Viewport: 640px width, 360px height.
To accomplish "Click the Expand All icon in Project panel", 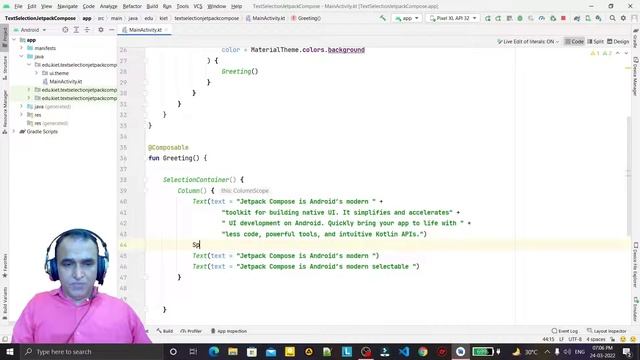I will coord(76,30).
